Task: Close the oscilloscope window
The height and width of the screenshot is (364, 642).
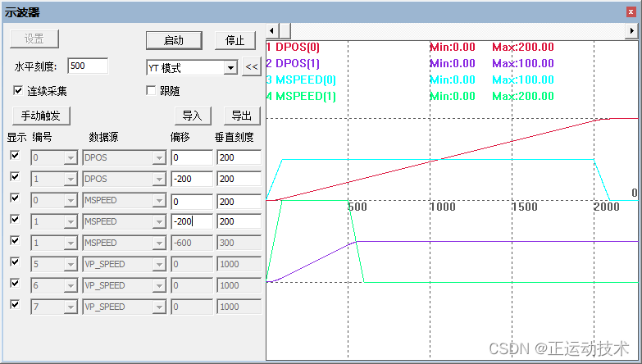Action: 631,12
